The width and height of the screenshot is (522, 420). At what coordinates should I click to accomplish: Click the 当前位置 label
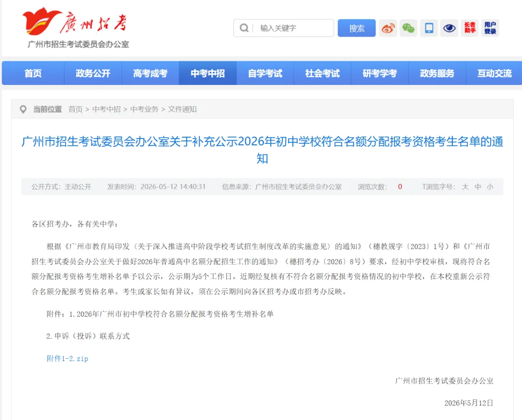[47, 110]
